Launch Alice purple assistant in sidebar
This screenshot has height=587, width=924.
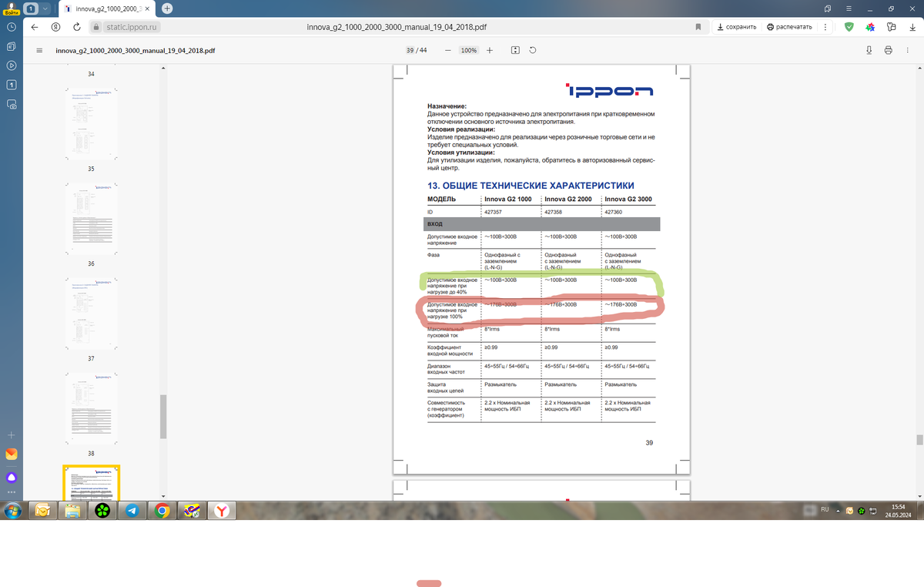coord(12,477)
